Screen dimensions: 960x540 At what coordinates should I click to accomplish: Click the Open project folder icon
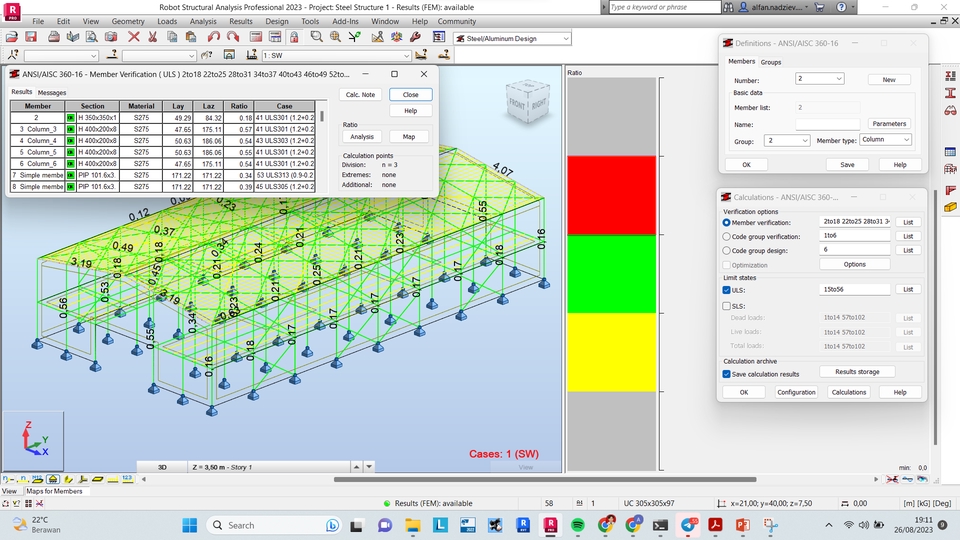pyautogui.click(x=12, y=37)
